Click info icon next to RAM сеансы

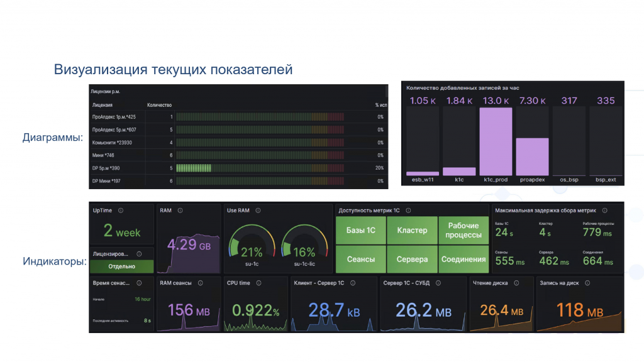(x=201, y=283)
